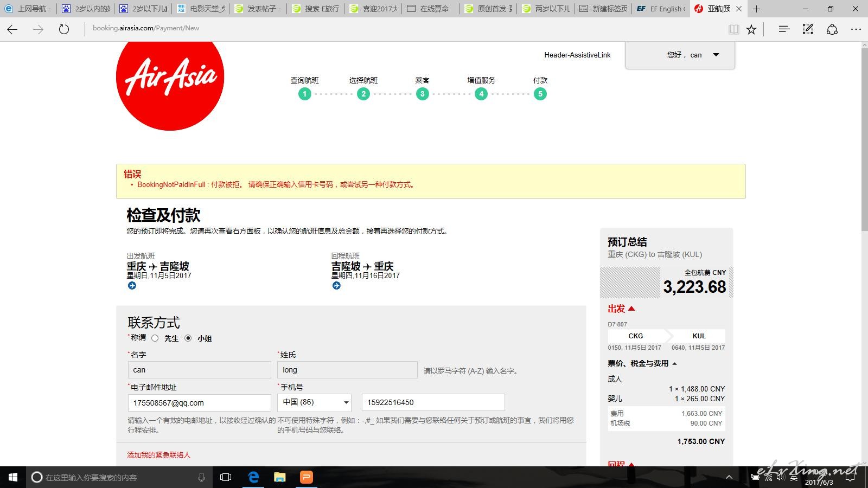Click the browser forward arrow
Screen dimensions: 868x488
pos(38,29)
